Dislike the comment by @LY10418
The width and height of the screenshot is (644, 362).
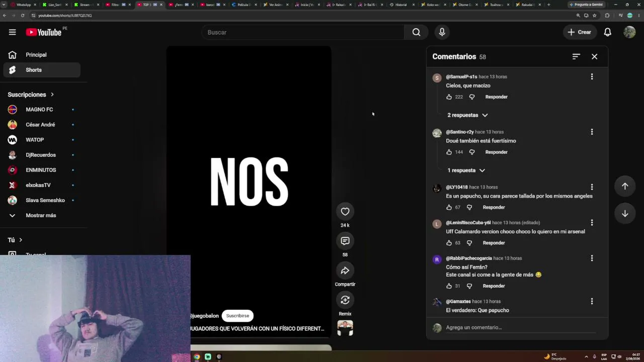[469, 208]
